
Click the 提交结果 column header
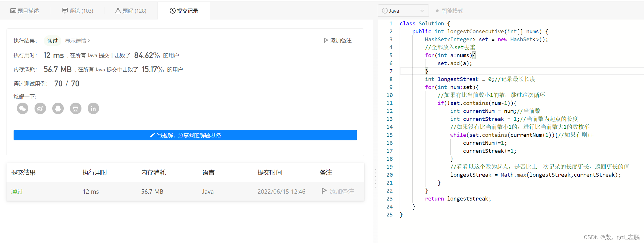[23, 173]
